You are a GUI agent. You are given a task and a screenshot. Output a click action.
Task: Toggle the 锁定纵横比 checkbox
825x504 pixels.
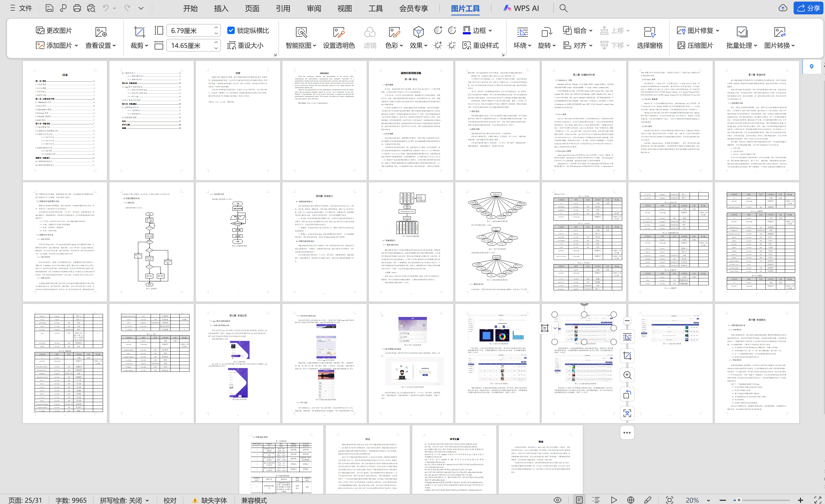coord(231,31)
